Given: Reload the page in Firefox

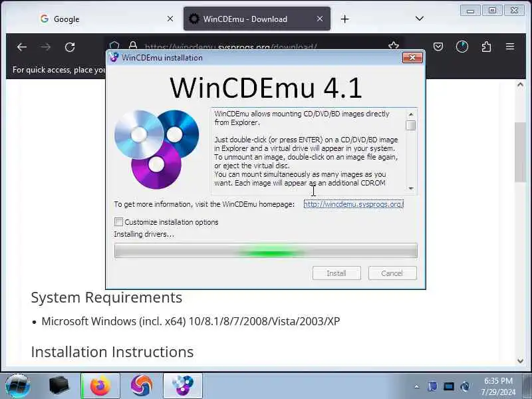Looking at the screenshot, I should click(x=70, y=47).
